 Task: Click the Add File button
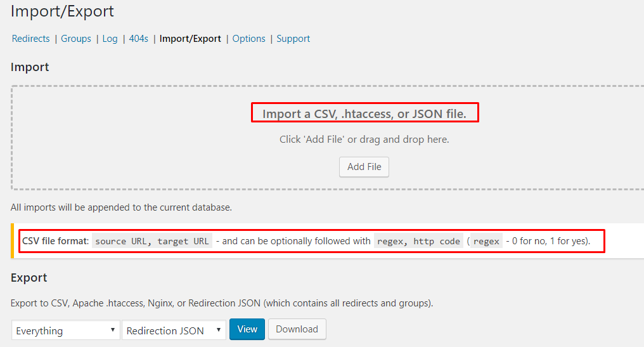[364, 167]
